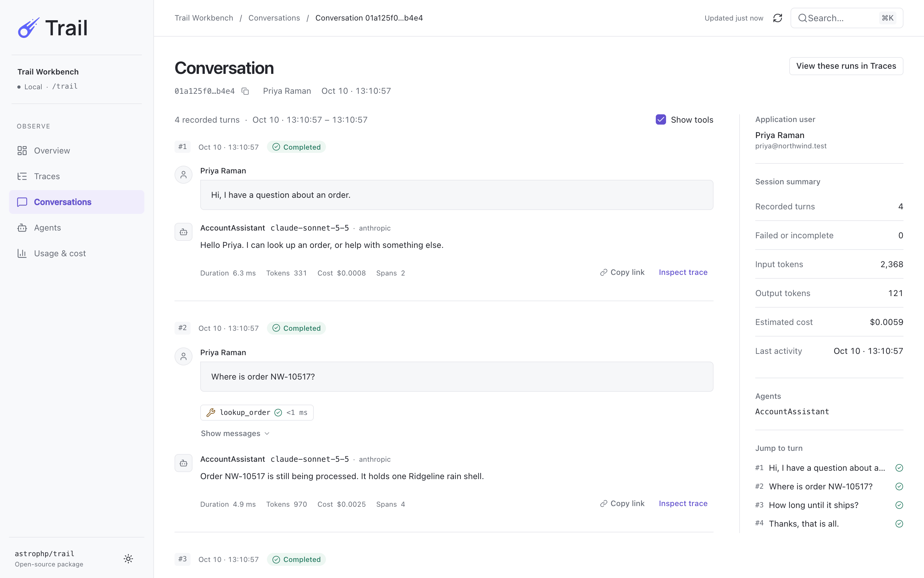Click the astrophp/trail package label
Image resolution: width=924 pixels, height=578 pixels.
tap(45, 554)
